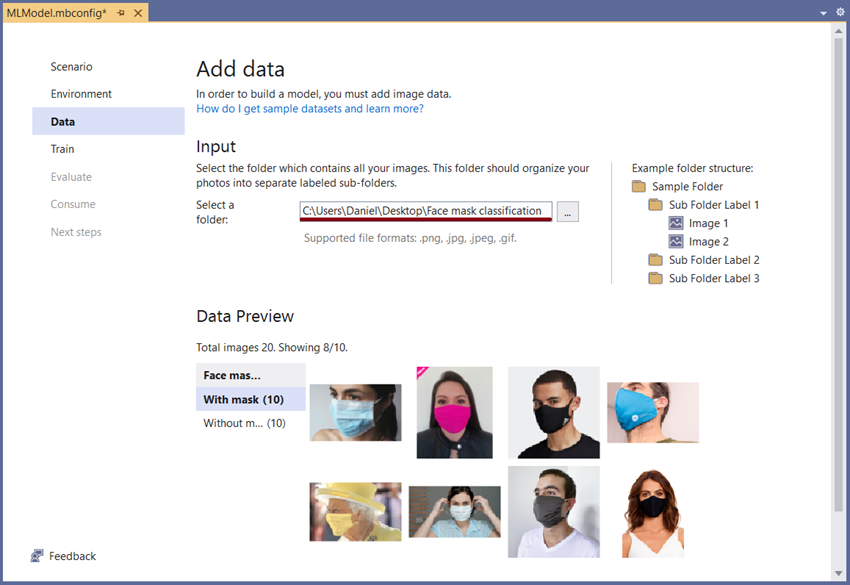The height and width of the screenshot is (585, 850).
Task: Select the With mask (10) category
Action: (x=242, y=399)
